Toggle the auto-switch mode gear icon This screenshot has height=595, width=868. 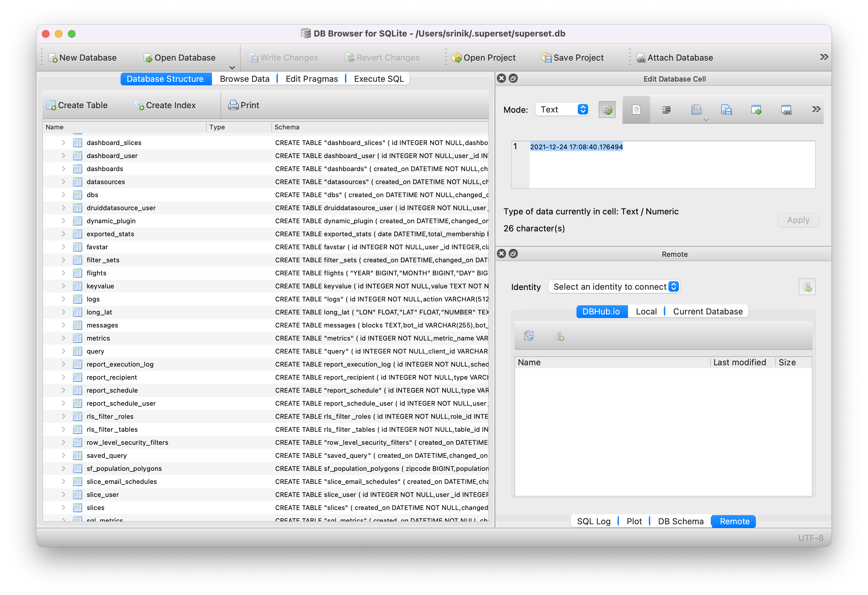[607, 110]
